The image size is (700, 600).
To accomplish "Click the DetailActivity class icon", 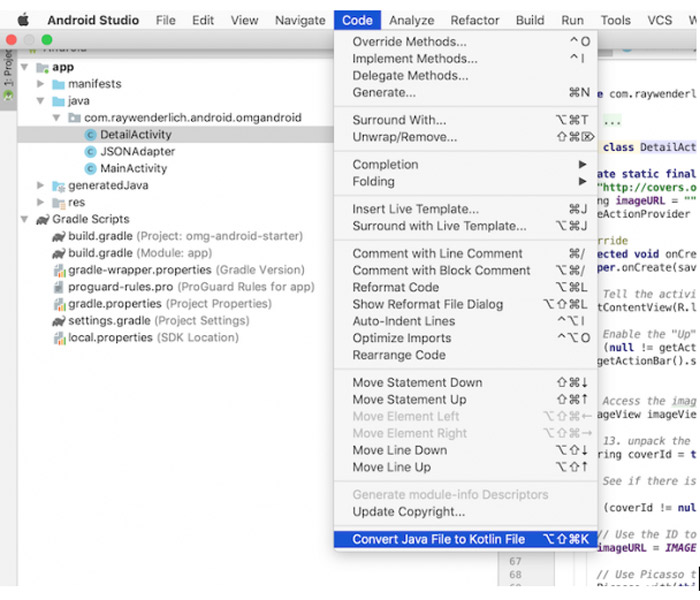I will (x=91, y=135).
